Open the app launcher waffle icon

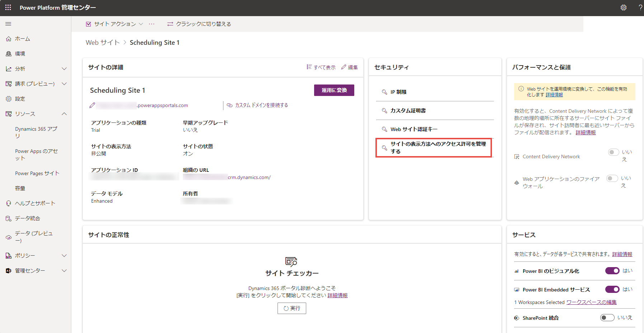point(8,8)
